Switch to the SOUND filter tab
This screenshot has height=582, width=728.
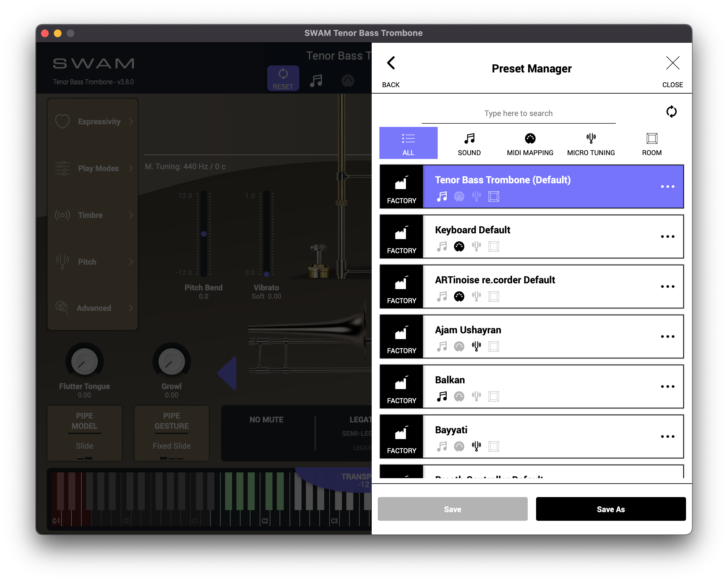pyautogui.click(x=469, y=143)
